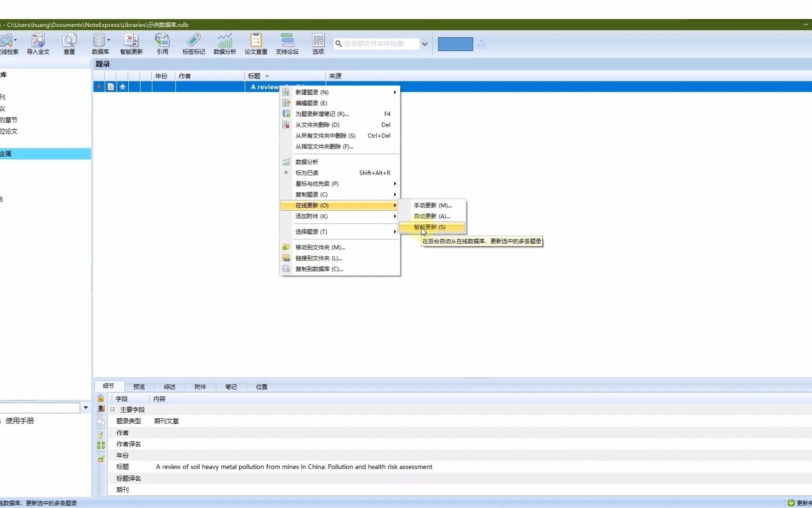812x508 pixels.
Task: Select the 位论文 folder in tree
Action: [x=9, y=131]
